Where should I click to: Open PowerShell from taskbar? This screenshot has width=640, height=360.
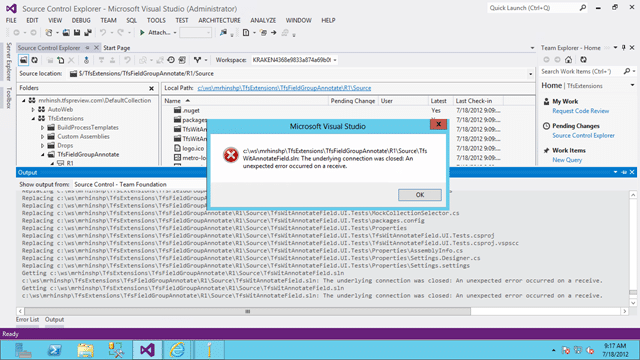click(55, 350)
